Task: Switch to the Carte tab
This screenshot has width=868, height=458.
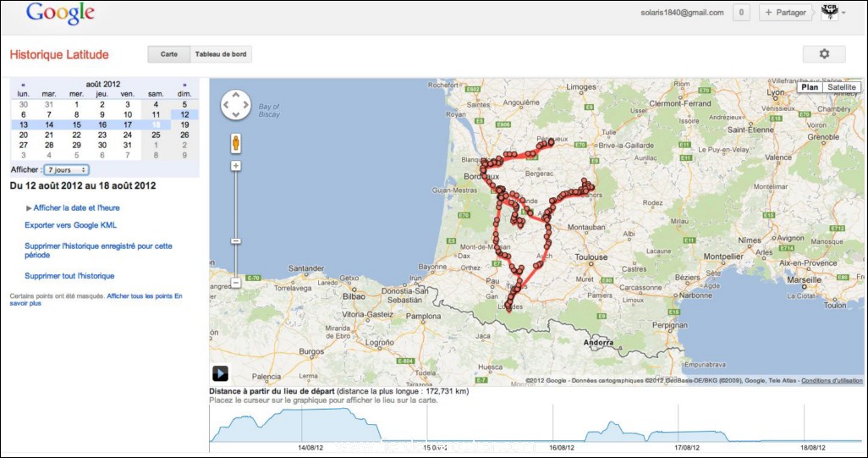Action: tap(169, 54)
